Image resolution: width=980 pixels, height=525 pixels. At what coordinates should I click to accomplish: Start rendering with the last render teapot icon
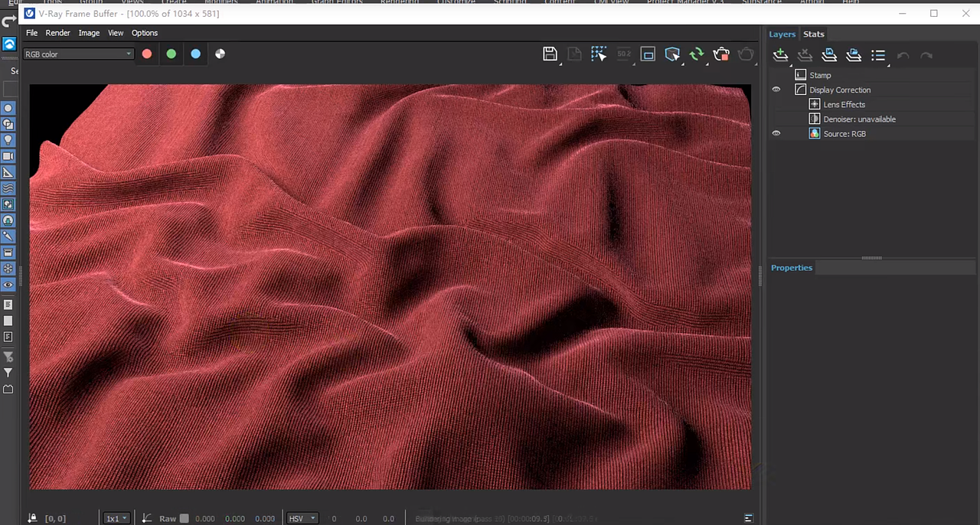click(x=720, y=54)
